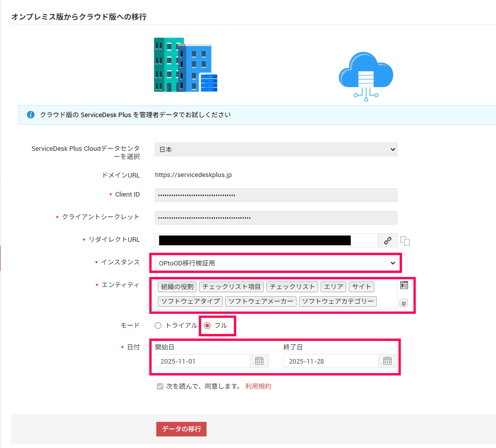Click the ServiceDesk Plus trial banner message
The width and height of the screenshot is (496, 448).
coord(135,115)
